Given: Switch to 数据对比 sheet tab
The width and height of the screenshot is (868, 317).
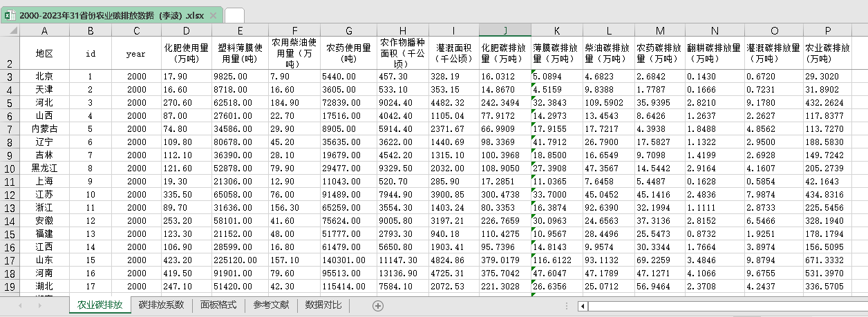Looking at the screenshot, I should (x=323, y=305).
